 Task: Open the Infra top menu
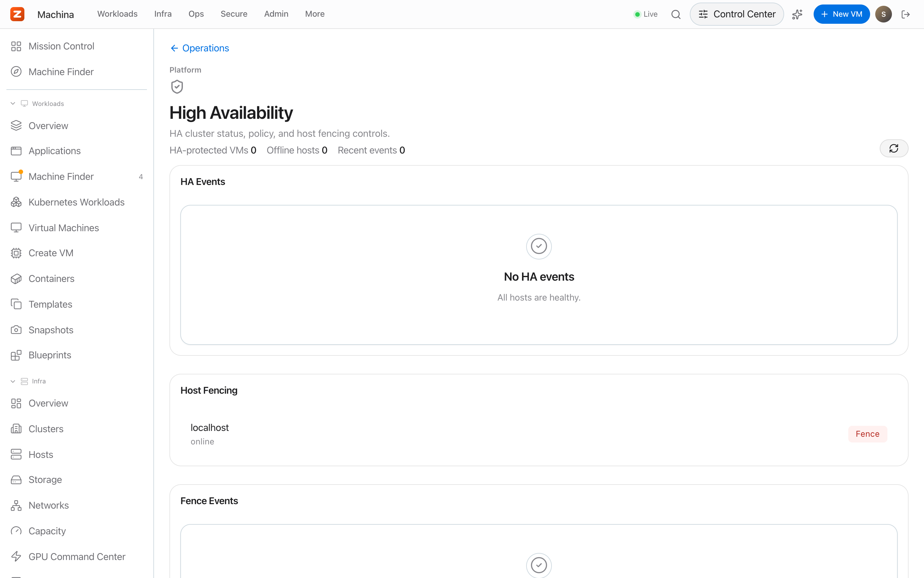click(x=163, y=14)
